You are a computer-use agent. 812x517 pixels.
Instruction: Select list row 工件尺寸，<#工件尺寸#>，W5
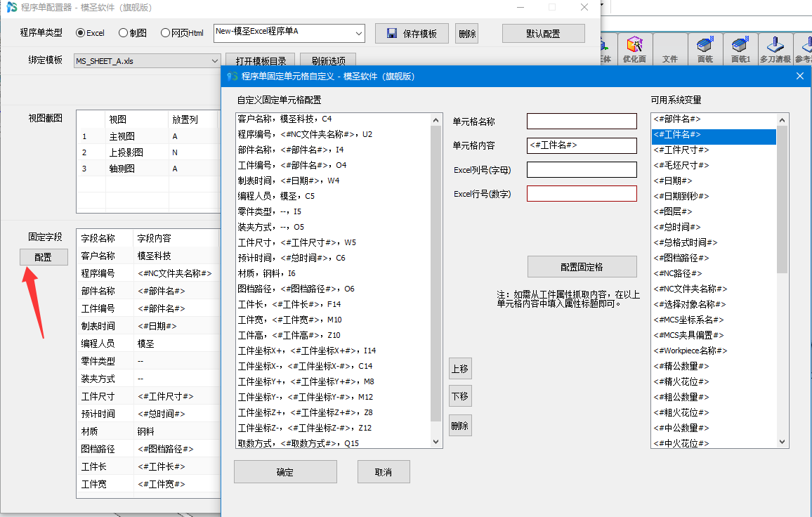pos(333,242)
